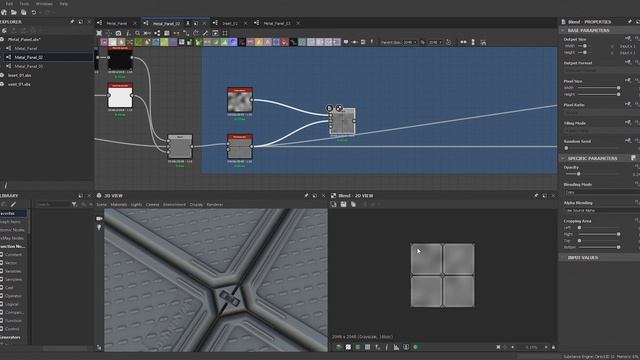Switch to the Insert_01 graph tab
Screen dimensions: 640x360
[230, 23]
